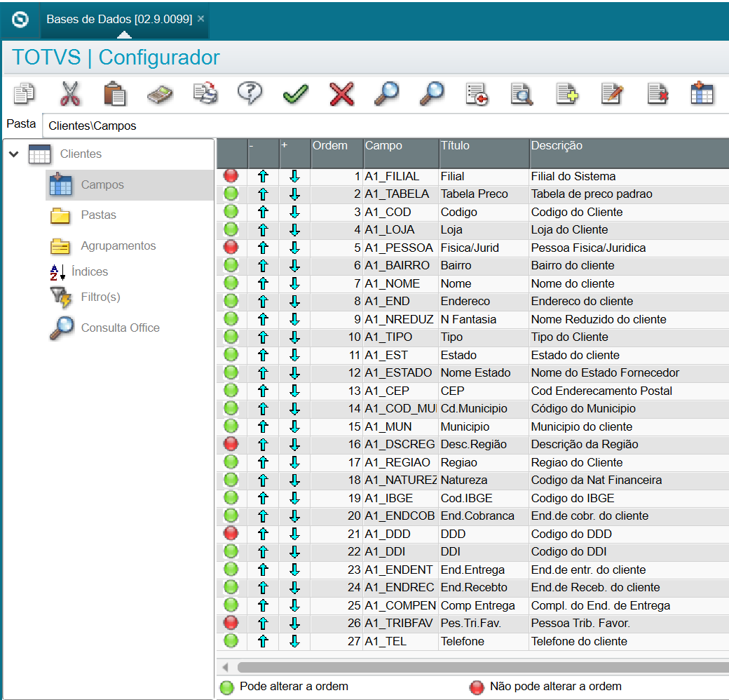Move A1_DDI up with its up arrow
The image size is (729, 700).
[x=263, y=551]
